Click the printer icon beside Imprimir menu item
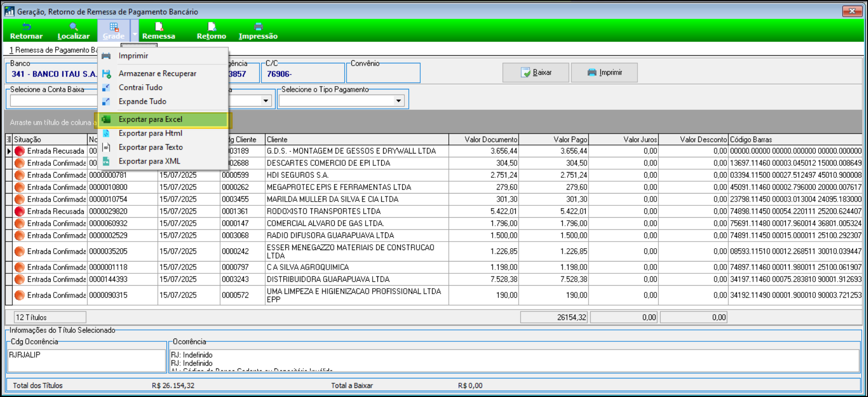Screen dimensions: 868x397 pyautogui.click(x=106, y=56)
